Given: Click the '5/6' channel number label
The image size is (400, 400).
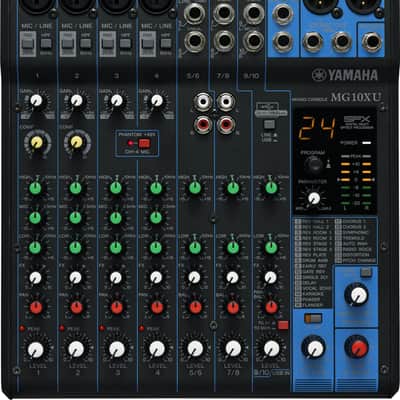Looking at the screenshot, I should (193, 76).
